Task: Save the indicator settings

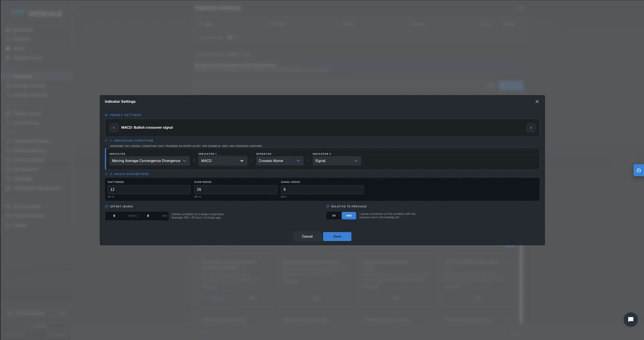Action: point(337,237)
